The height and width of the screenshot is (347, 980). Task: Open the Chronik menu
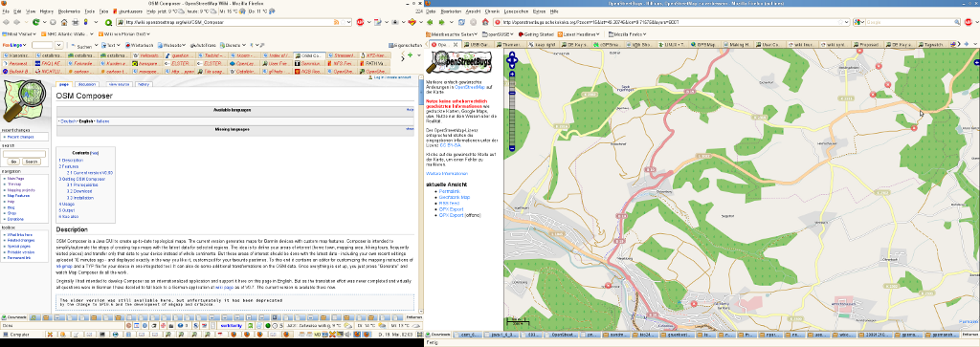(x=492, y=11)
